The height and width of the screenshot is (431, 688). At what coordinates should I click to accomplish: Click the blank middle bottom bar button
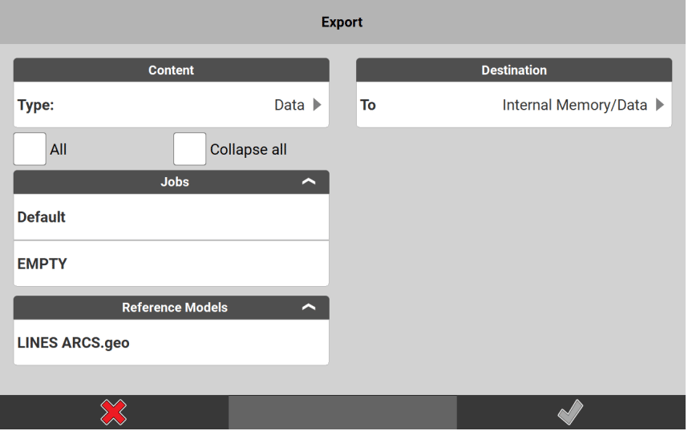click(342, 412)
